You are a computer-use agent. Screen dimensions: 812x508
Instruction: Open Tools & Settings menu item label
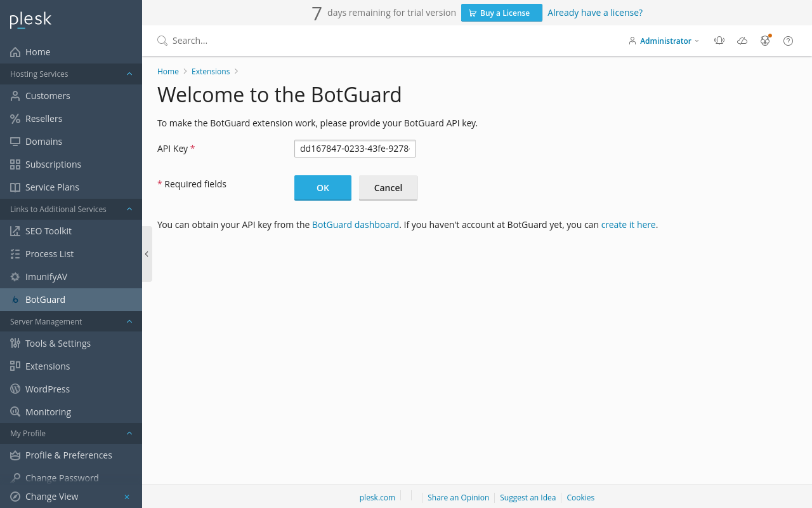(58, 344)
